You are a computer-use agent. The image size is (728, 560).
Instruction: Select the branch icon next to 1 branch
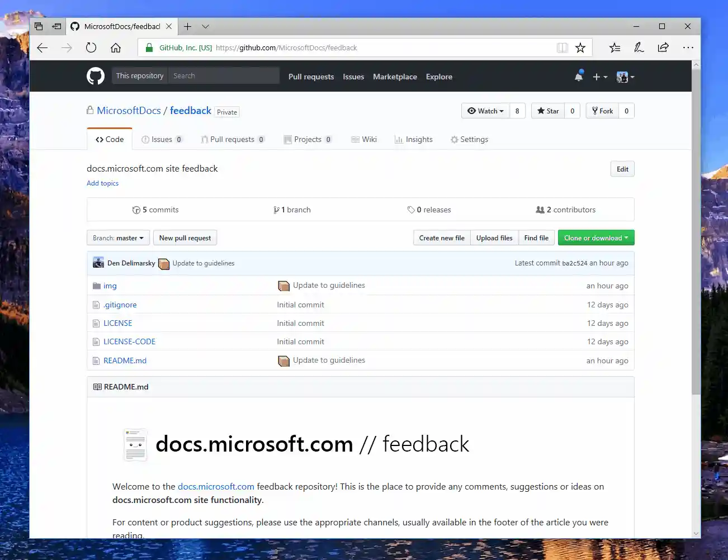pos(276,209)
